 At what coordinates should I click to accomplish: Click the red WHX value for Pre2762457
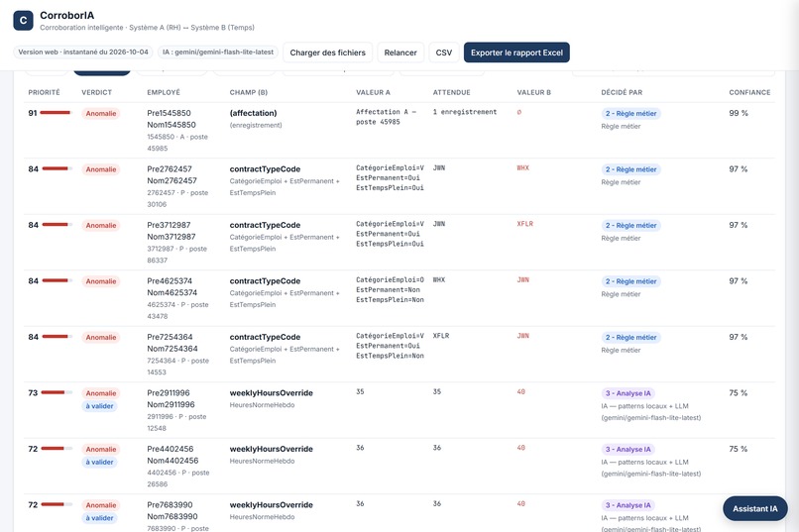point(522,167)
